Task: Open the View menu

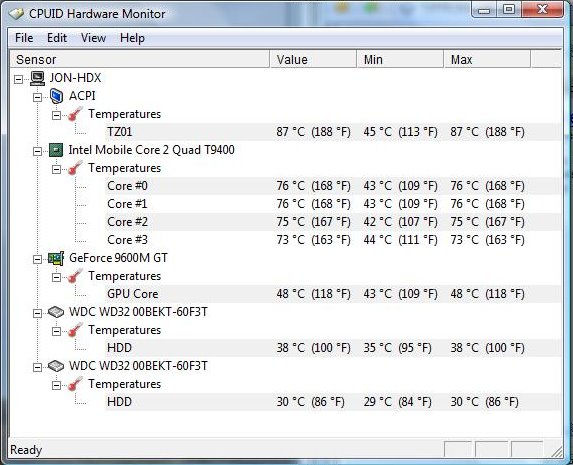Action: [x=93, y=38]
